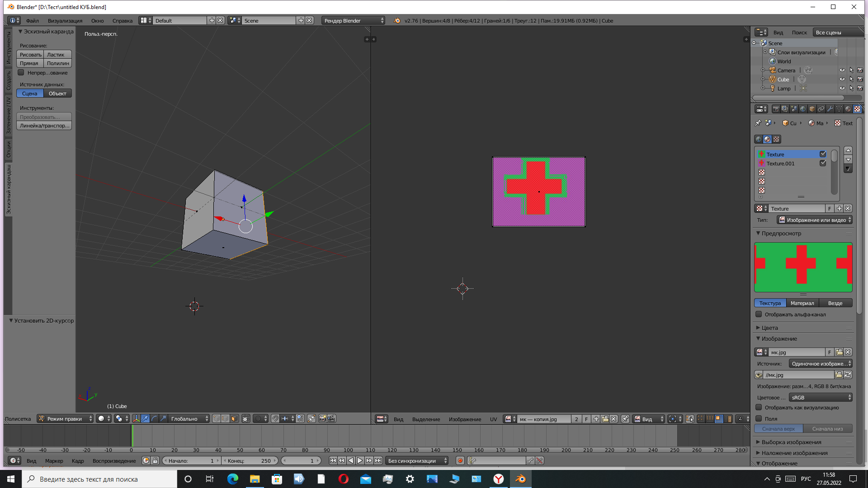Open the 'Файл' menu

click(32, 20)
